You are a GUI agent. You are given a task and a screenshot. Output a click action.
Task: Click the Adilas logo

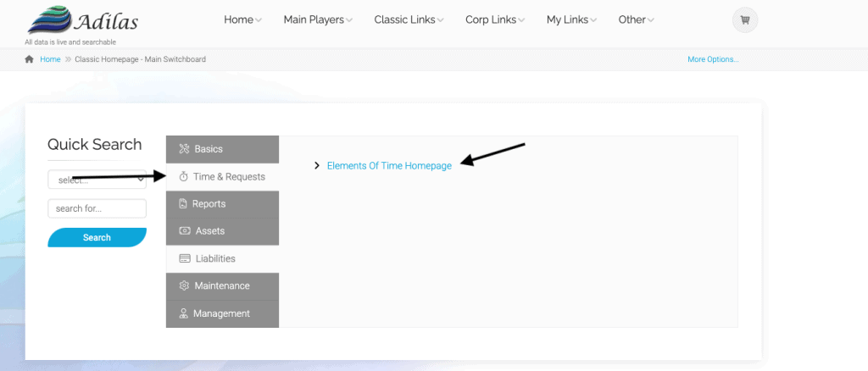[x=82, y=20]
